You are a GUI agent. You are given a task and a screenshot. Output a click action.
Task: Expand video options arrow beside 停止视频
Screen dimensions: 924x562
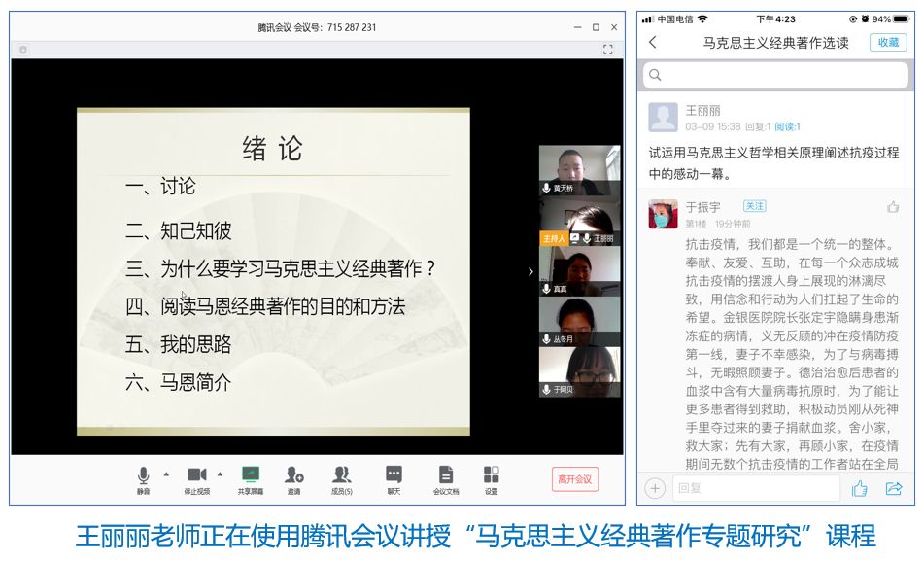pos(220,474)
